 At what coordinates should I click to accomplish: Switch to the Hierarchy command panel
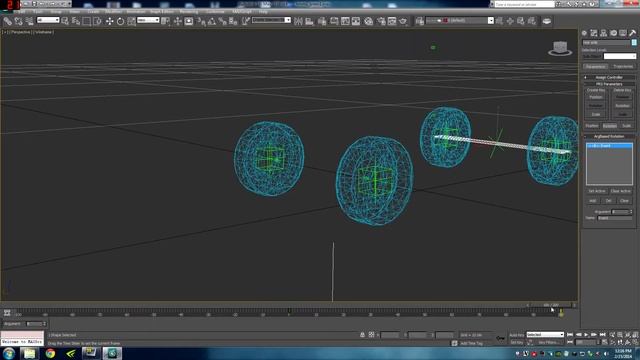[603, 33]
